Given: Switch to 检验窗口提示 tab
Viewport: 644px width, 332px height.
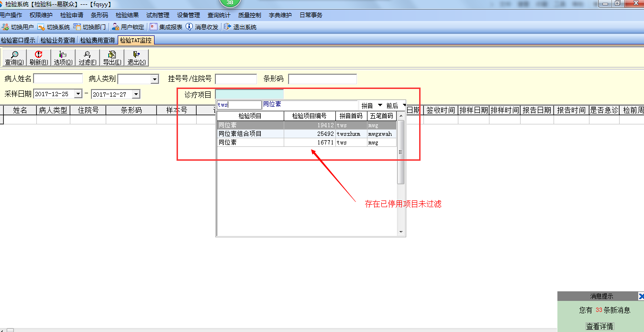Looking at the screenshot, I should click(x=18, y=41).
